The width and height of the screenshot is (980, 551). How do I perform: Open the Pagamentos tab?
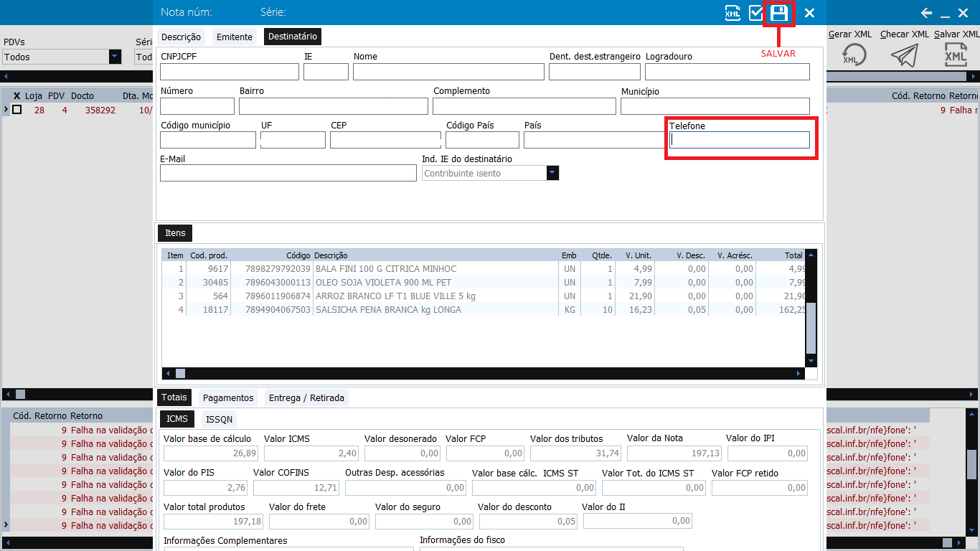click(x=228, y=397)
